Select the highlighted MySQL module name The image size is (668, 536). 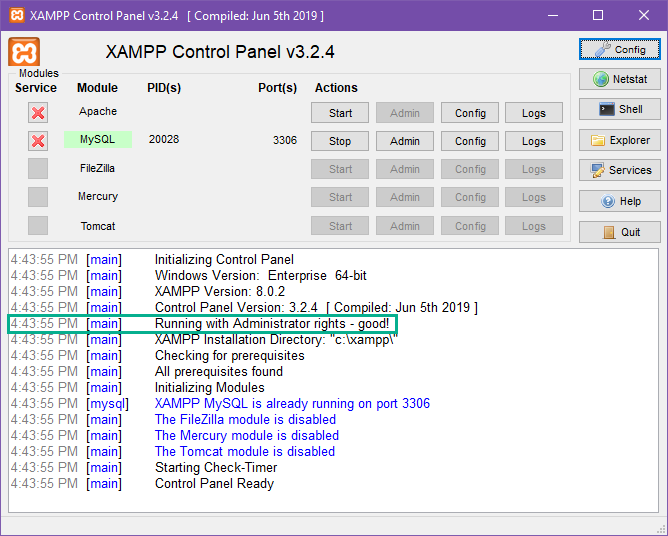98,139
